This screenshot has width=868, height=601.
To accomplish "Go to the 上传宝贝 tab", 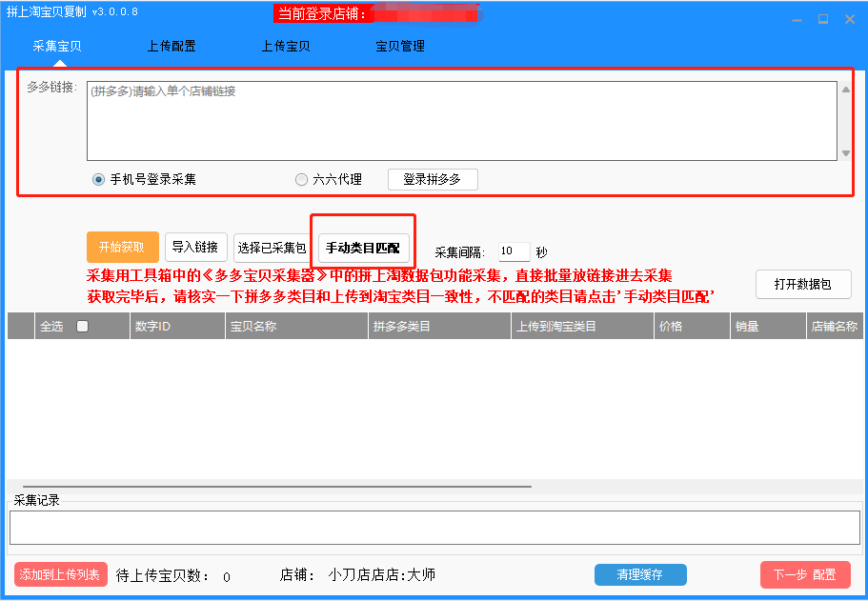I will tap(286, 46).
